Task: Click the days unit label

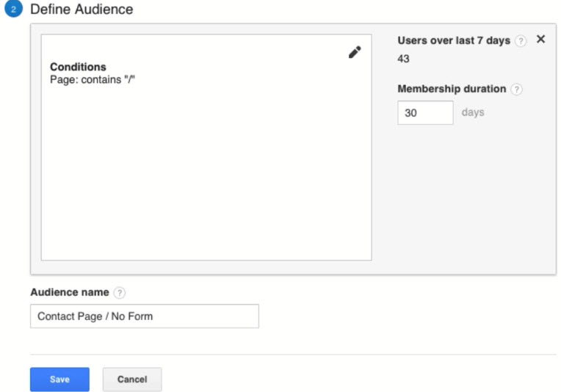Action: tap(473, 113)
